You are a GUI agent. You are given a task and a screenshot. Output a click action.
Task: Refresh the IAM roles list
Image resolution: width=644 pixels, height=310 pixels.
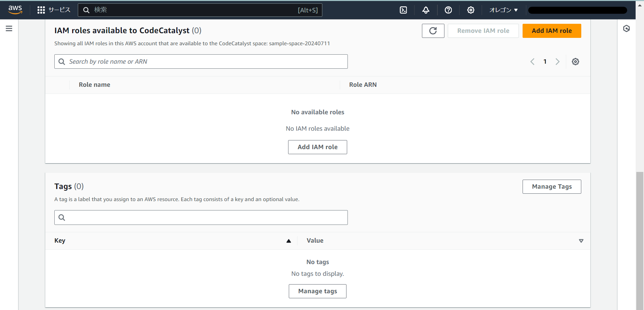[x=433, y=30]
